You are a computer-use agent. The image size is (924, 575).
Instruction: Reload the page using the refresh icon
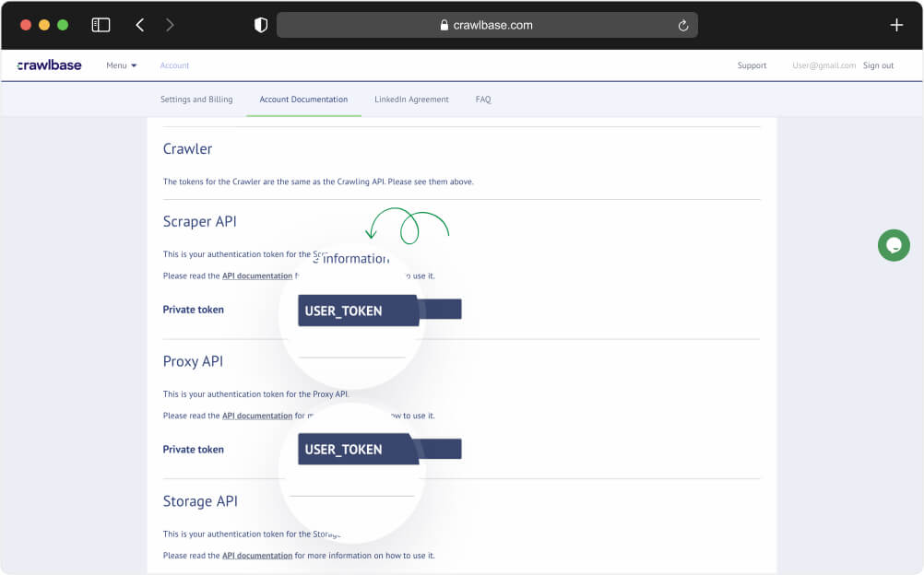click(x=683, y=25)
